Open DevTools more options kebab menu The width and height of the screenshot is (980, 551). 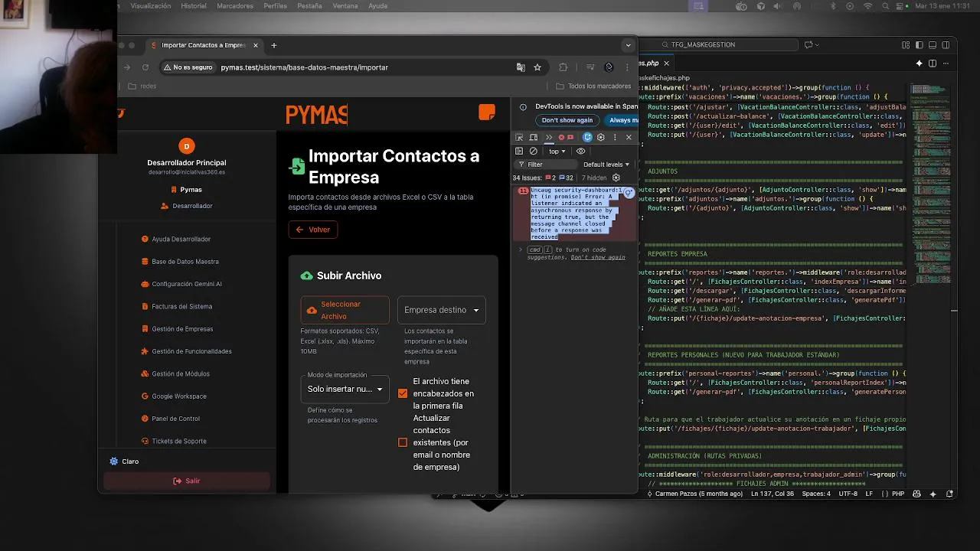(615, 138)
